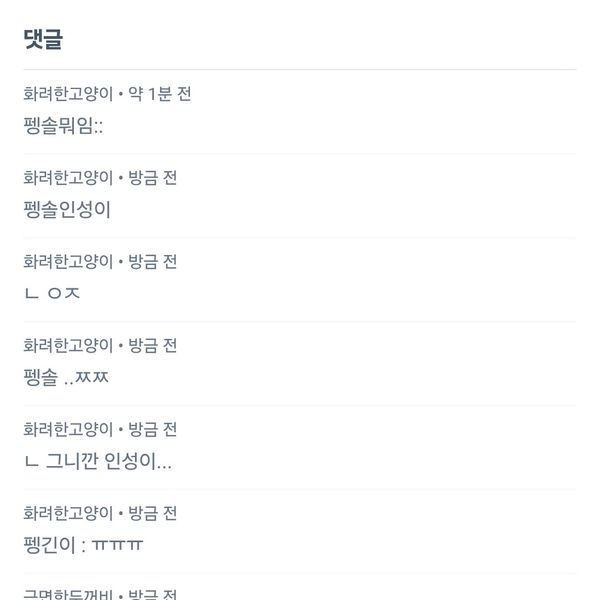Click the 약 1분 전 timestamp

pyautogui.click(x=160, y=94)
